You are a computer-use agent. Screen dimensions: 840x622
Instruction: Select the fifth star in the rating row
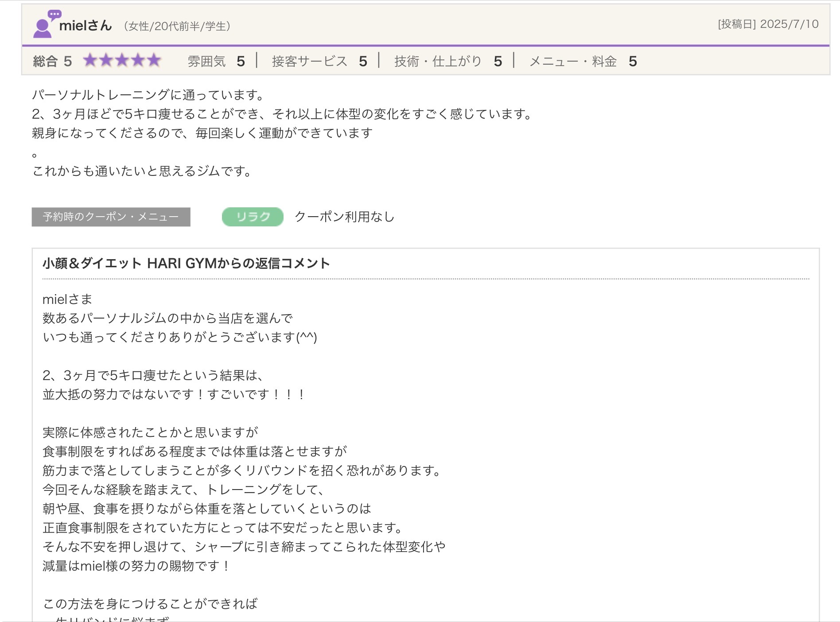pyautogui.click(x=153, y=60)
